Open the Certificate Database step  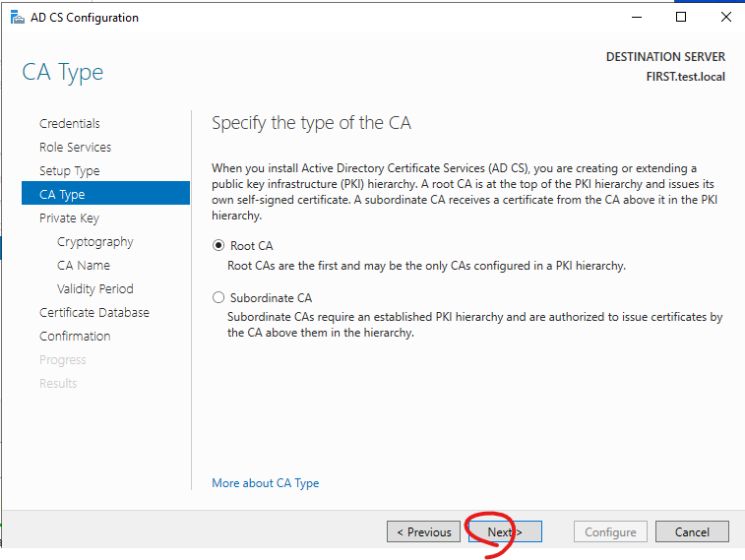point(94,313)
